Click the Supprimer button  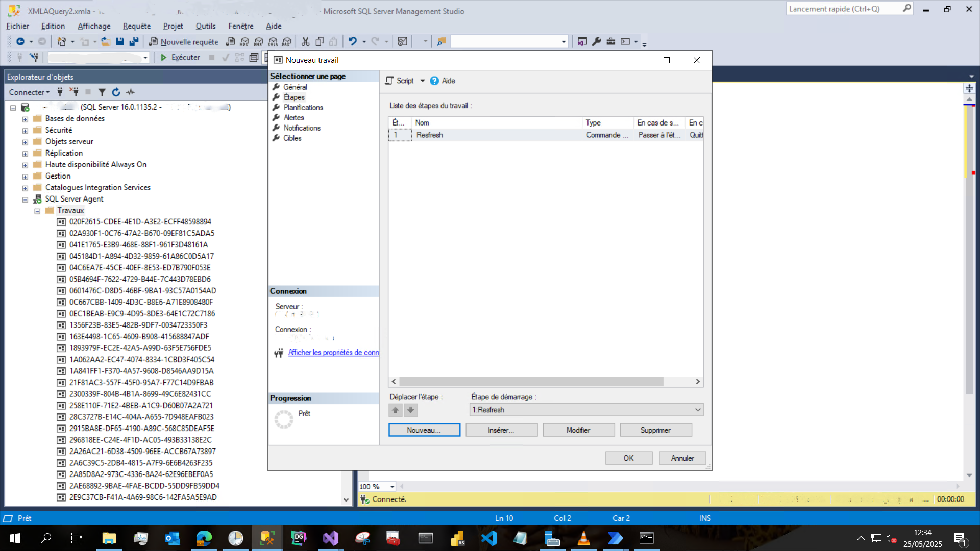pos(655,430)
